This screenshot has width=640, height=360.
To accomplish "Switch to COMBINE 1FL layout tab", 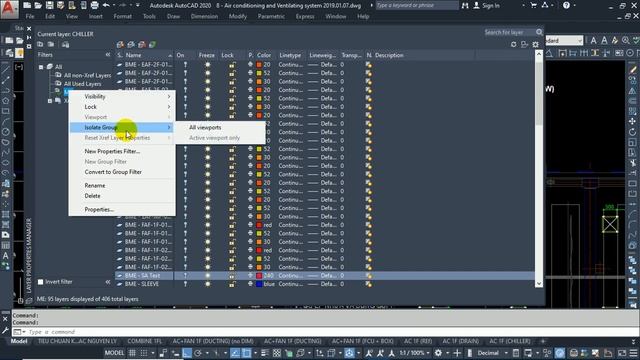I will point(144,341).
